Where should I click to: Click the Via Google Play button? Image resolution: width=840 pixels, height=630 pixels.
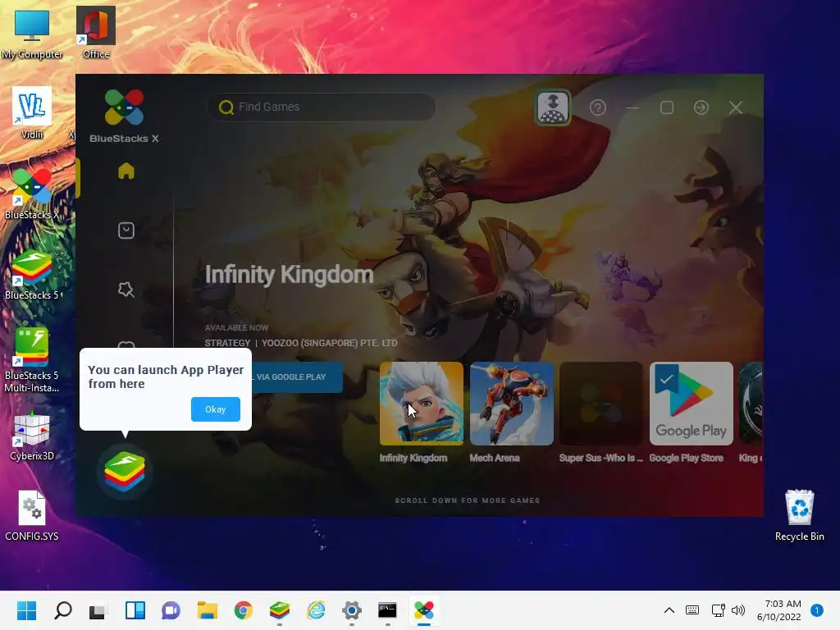tap(296, 377)
